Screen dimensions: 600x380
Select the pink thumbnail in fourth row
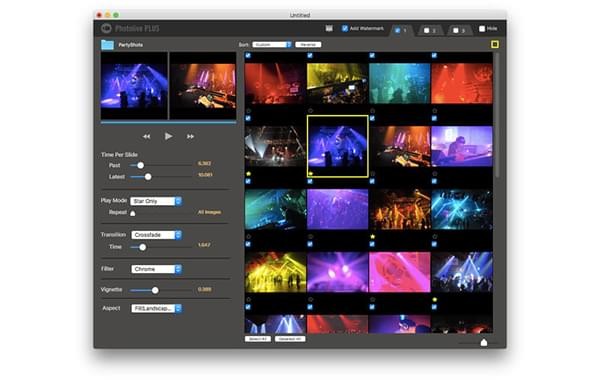pyautogui.click(x=399, y=272)
